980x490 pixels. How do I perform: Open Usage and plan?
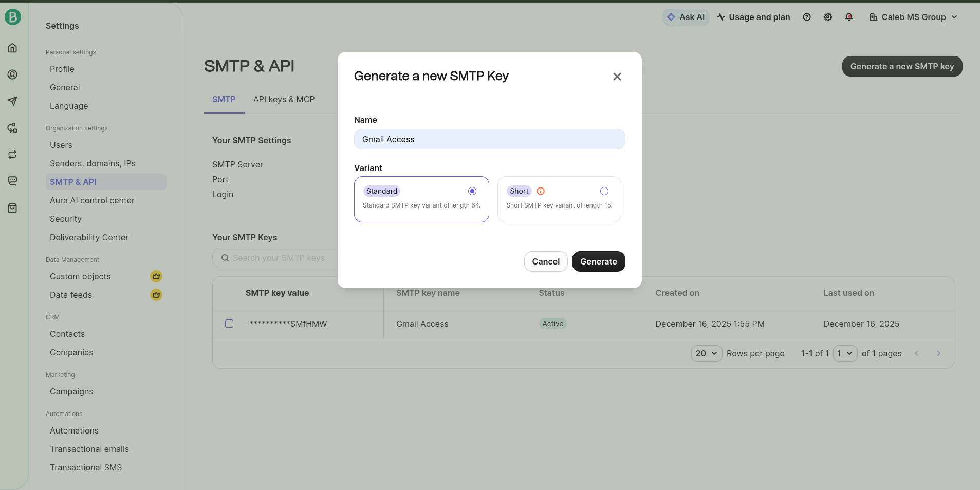(x=753, y=17)
